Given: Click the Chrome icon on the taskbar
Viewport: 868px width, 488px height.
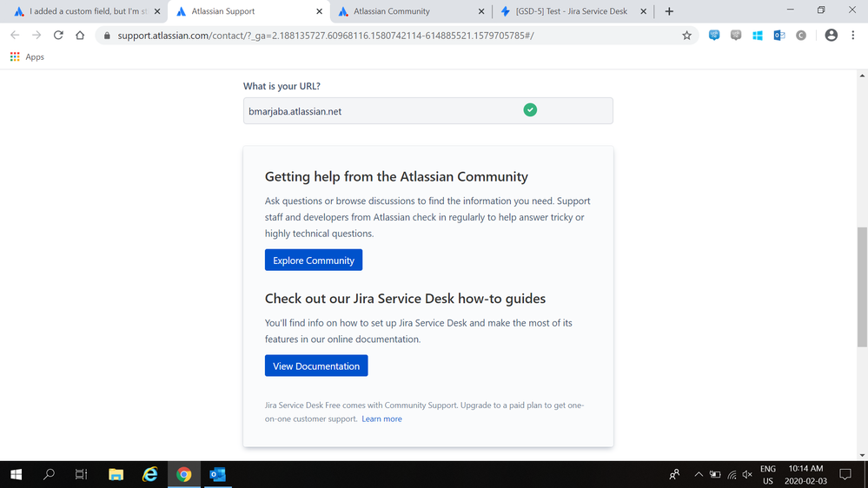Looking at the screenshot, I should (184, 474).
